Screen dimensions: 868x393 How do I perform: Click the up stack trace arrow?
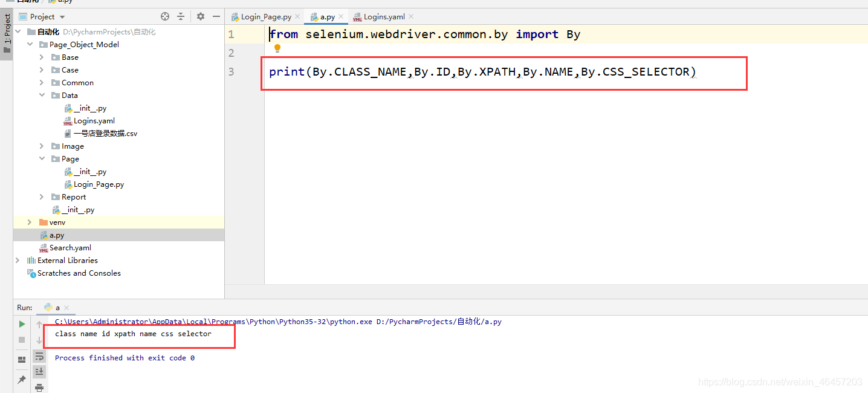pos(39,325)
